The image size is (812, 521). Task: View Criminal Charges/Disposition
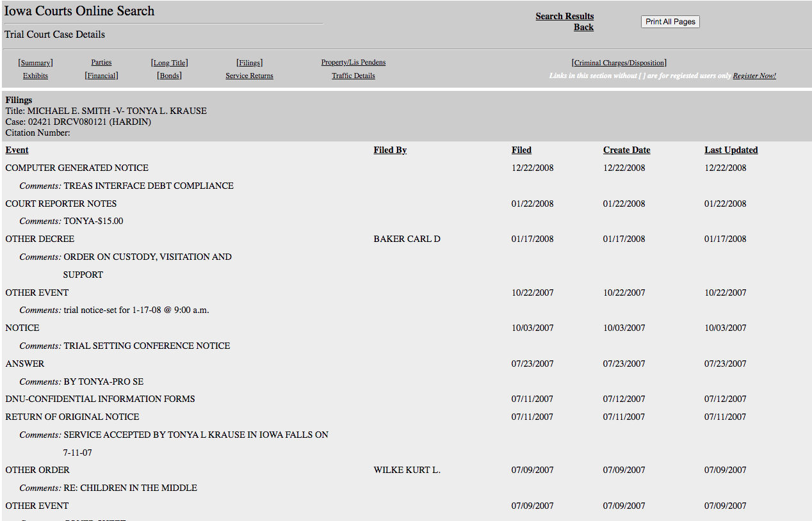[619, 63]
